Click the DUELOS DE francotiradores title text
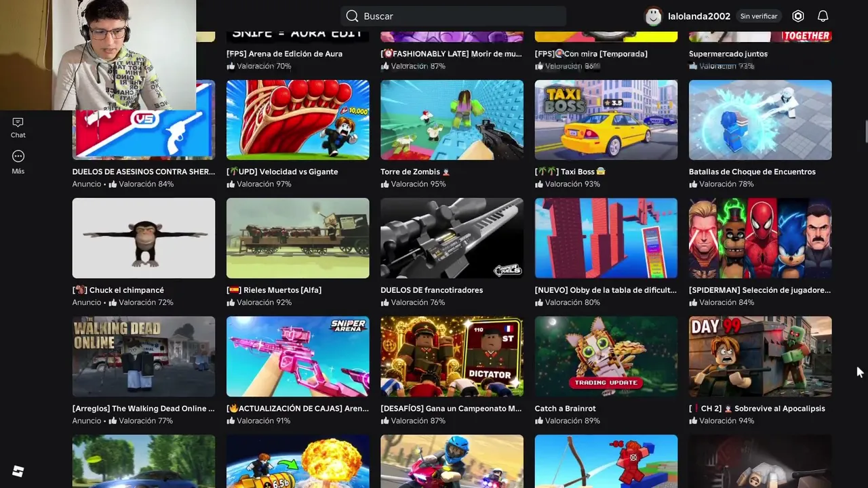 (431, 290)
